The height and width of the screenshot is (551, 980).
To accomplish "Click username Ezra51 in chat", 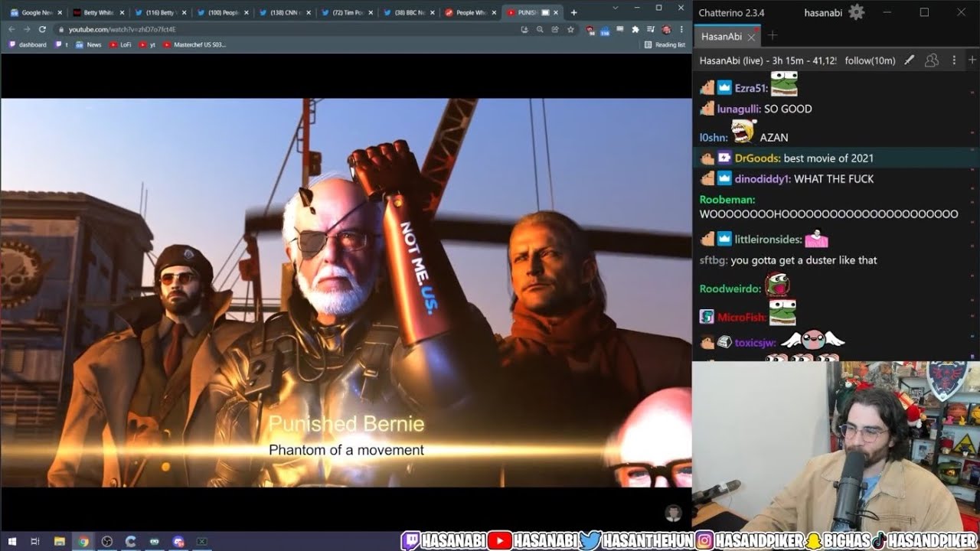I will [x=751, y=88].
